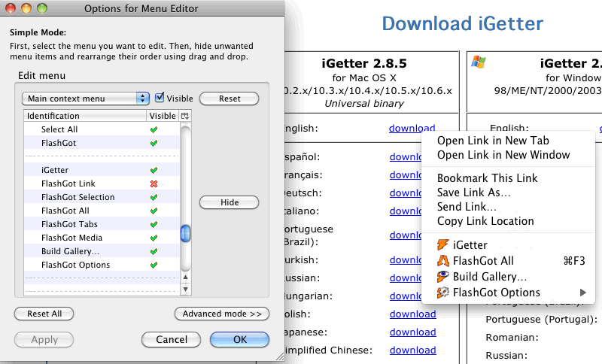Select the Build Gallery… row in list
The image size is (602, 364).
102,251
